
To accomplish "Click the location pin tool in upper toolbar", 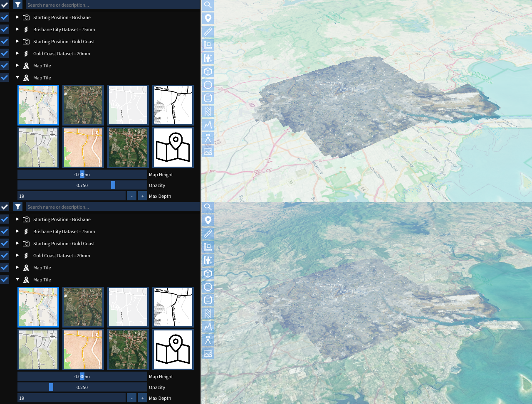I will click(x=208, y=18).
